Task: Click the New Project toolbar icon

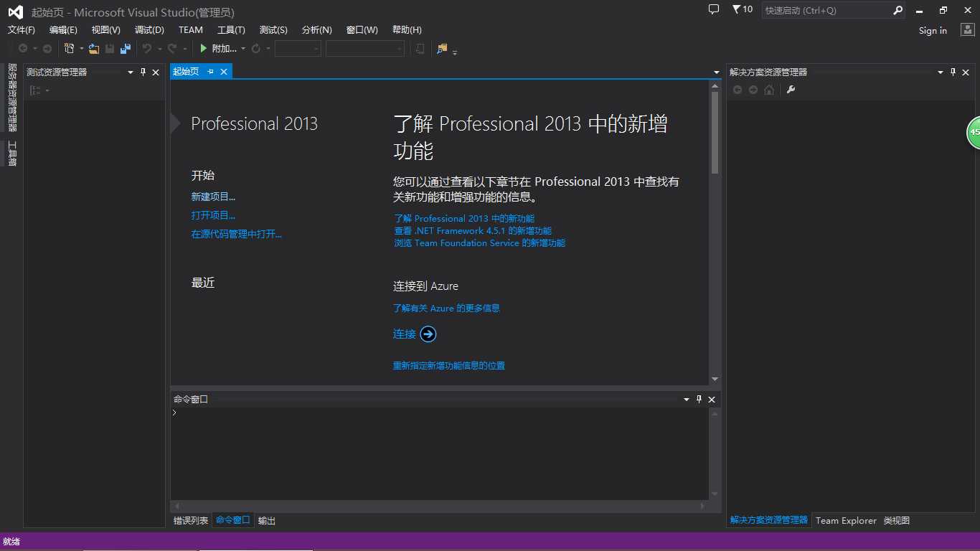Action: pos(70,49)
